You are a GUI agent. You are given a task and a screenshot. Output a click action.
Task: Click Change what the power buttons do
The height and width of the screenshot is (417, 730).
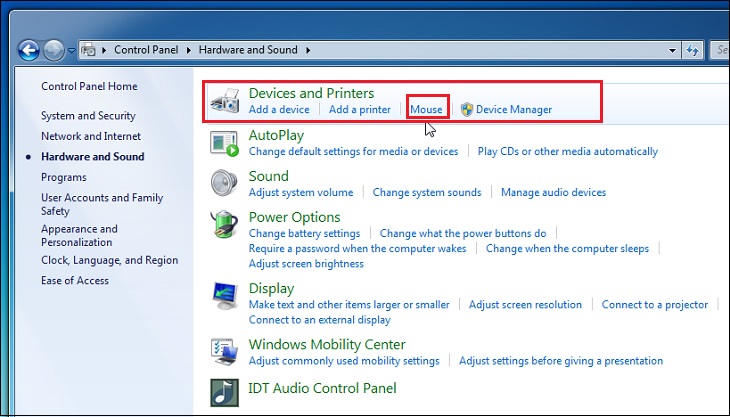coord(463,233)
